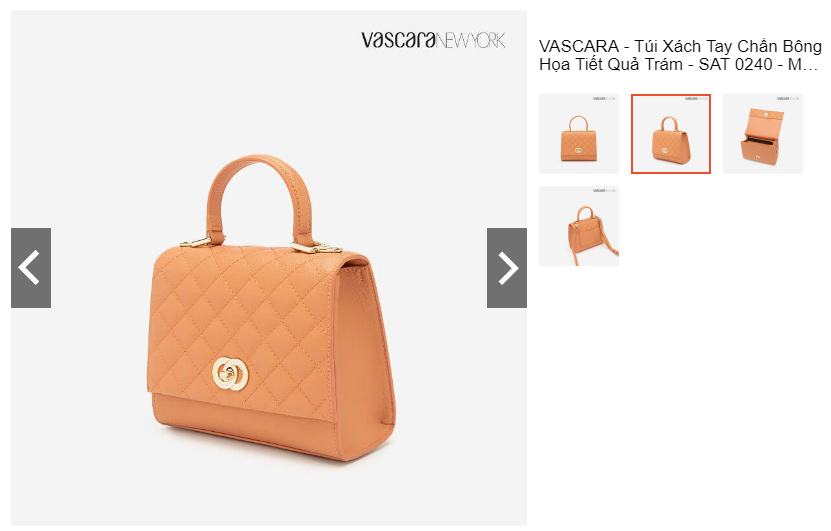Click the right gold handle hardware ring
Viewport: 831px width, 531px height.
[x=316, y=247]
